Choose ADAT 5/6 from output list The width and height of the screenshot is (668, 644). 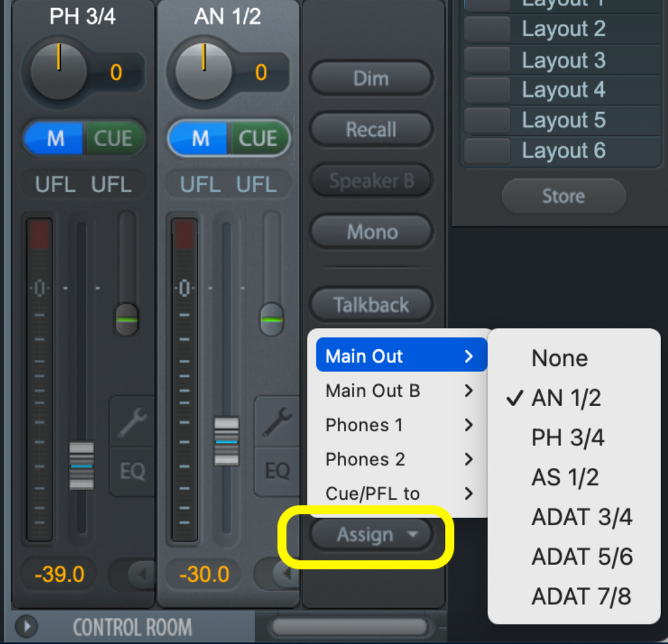tap(581, 557)
